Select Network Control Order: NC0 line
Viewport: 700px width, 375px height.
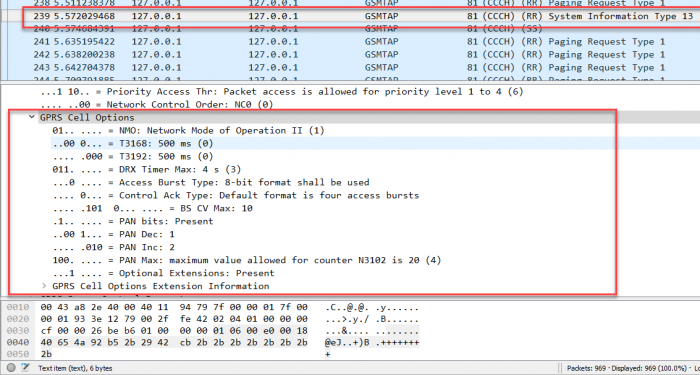[x=157, y=104]
